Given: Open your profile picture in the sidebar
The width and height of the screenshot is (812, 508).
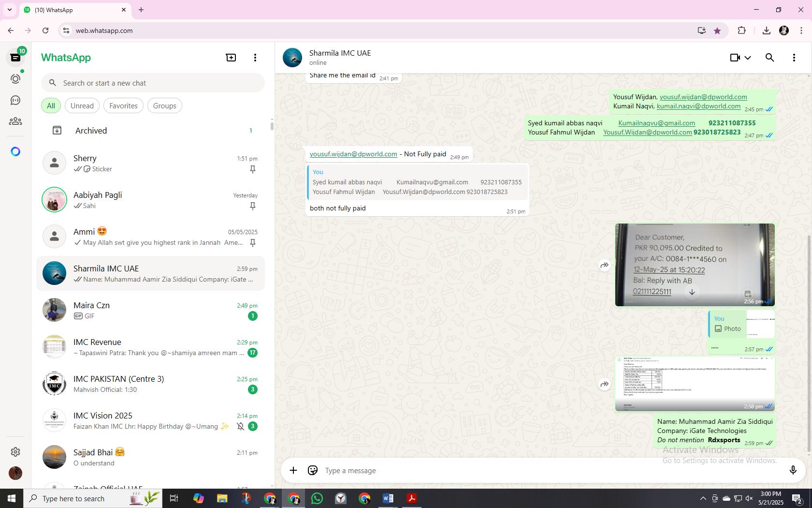Looking at the screenshot, I should click(x=15, y=473).
